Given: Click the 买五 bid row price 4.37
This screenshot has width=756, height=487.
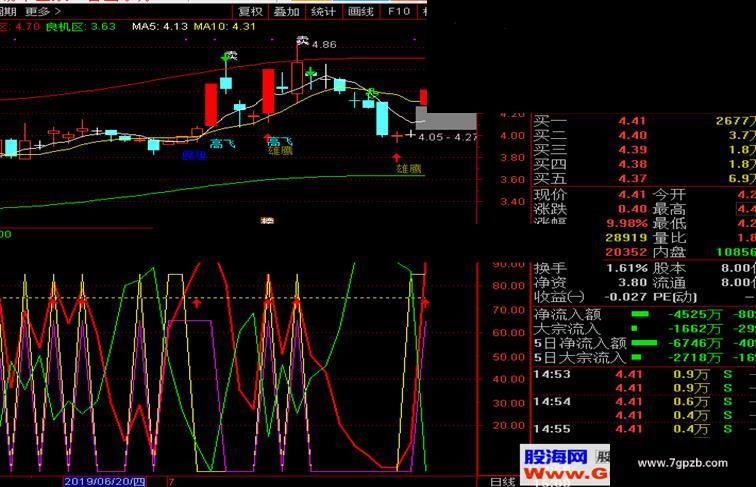Looking at the screenshot, I should (632, 179).
